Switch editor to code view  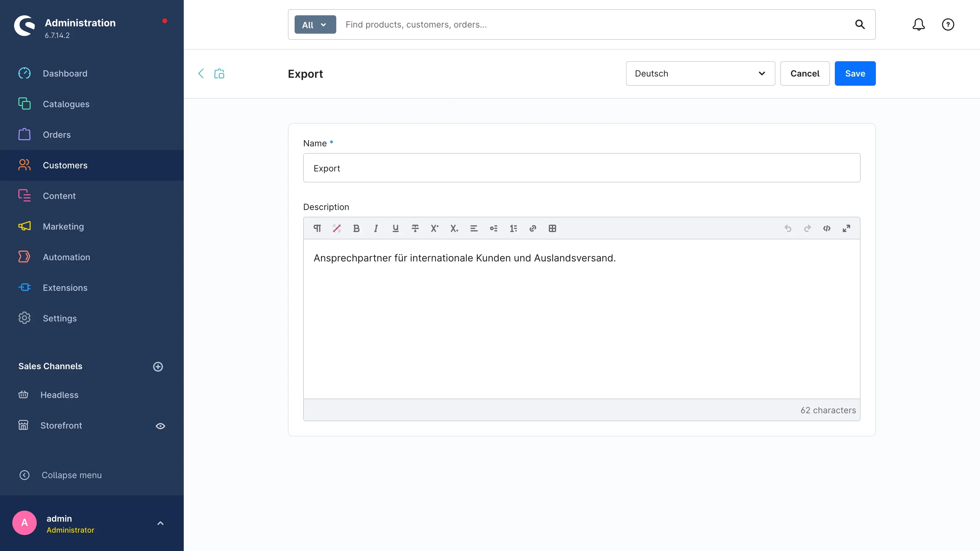(x=827, y=228)
